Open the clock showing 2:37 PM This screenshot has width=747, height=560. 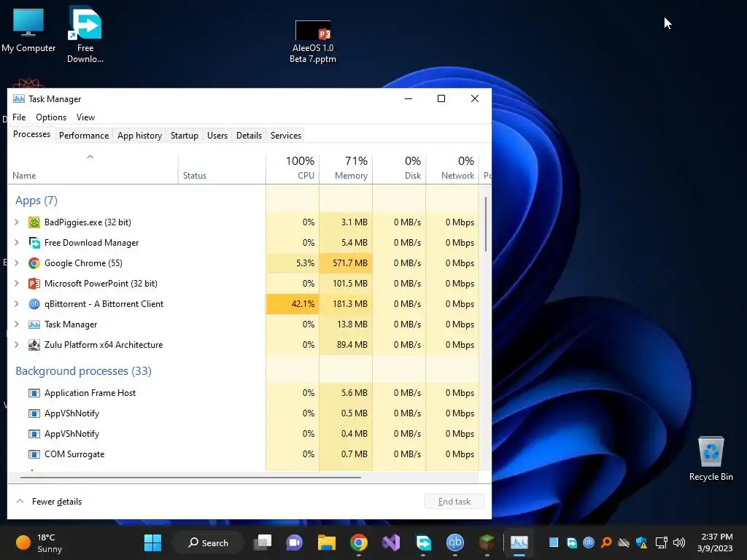pos(715,542)
